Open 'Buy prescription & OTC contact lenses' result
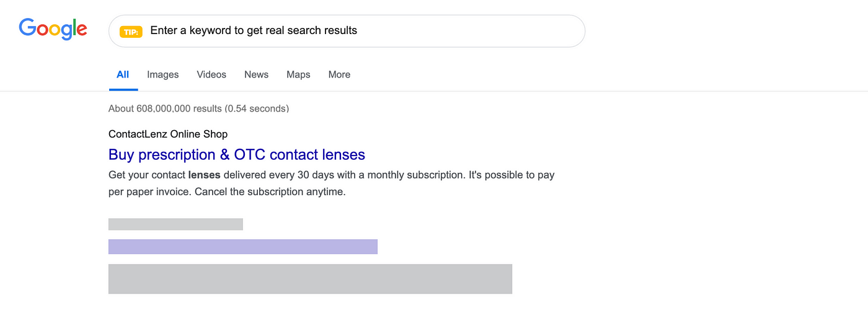The height and width of the screenshot is (313, 868). click(237, 154)
